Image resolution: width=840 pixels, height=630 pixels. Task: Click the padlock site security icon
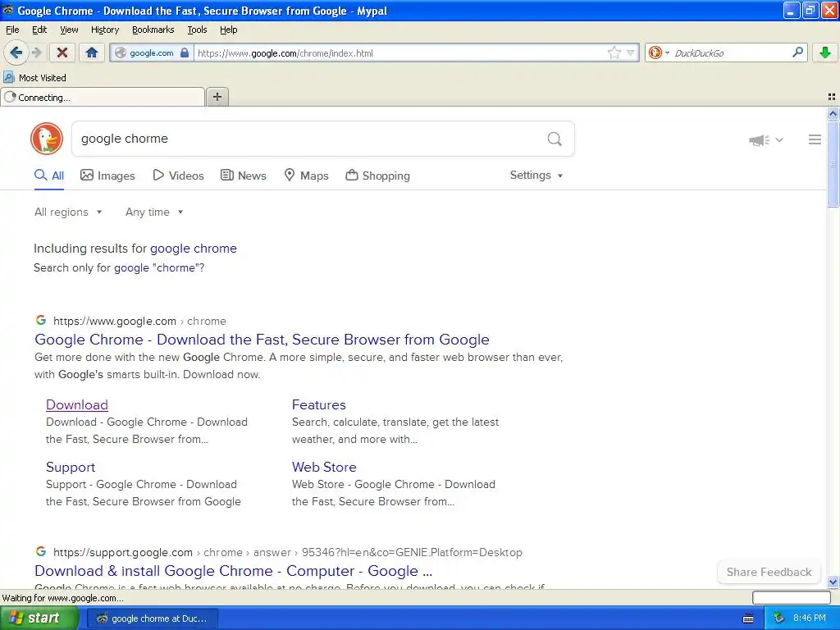185,52
